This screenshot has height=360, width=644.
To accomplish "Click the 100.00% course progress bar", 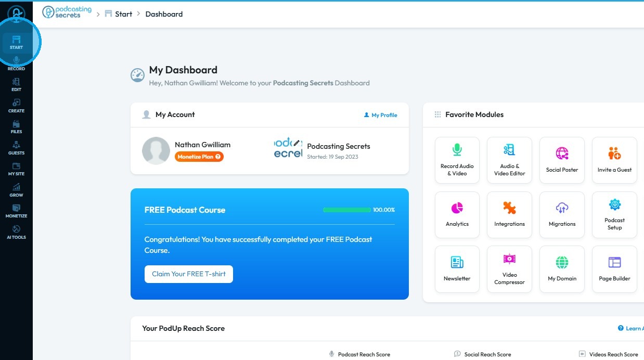I will [x=347, y=210].
